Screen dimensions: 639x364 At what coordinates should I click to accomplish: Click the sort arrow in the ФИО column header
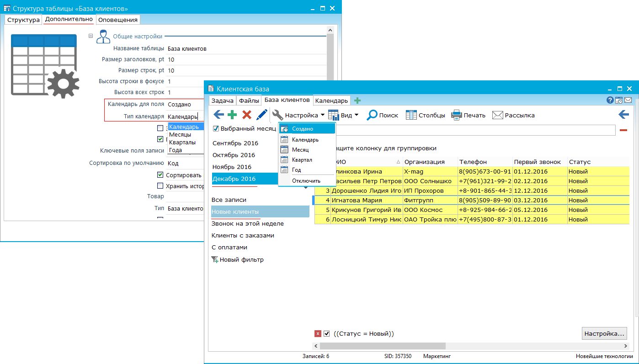(398, 162)
